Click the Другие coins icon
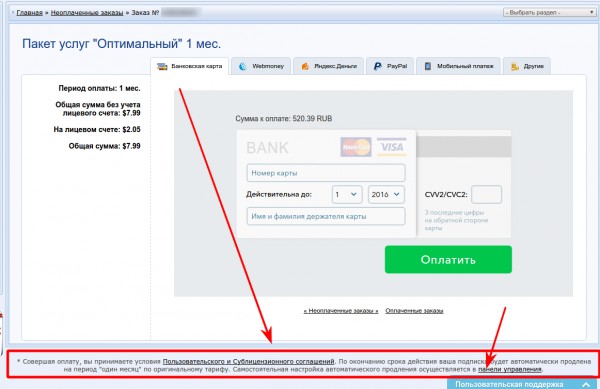 pos(515,66)
